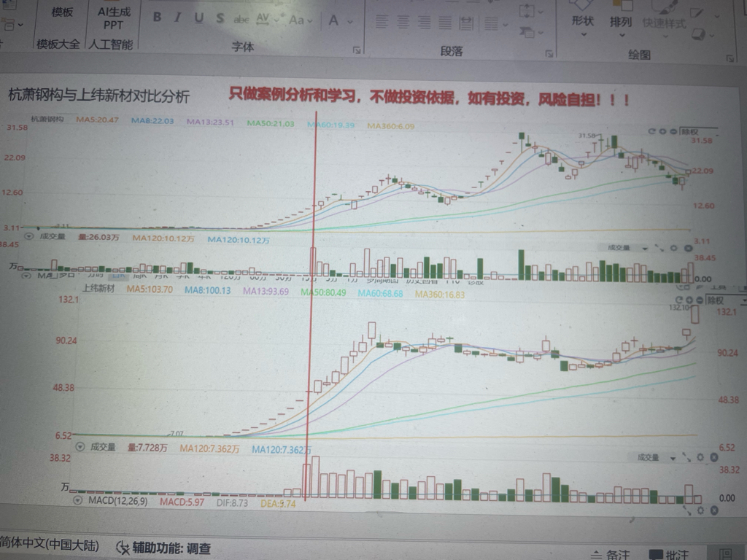Align text right
The width and height of the screenshot is (747, 560).
tap(424, 23)
